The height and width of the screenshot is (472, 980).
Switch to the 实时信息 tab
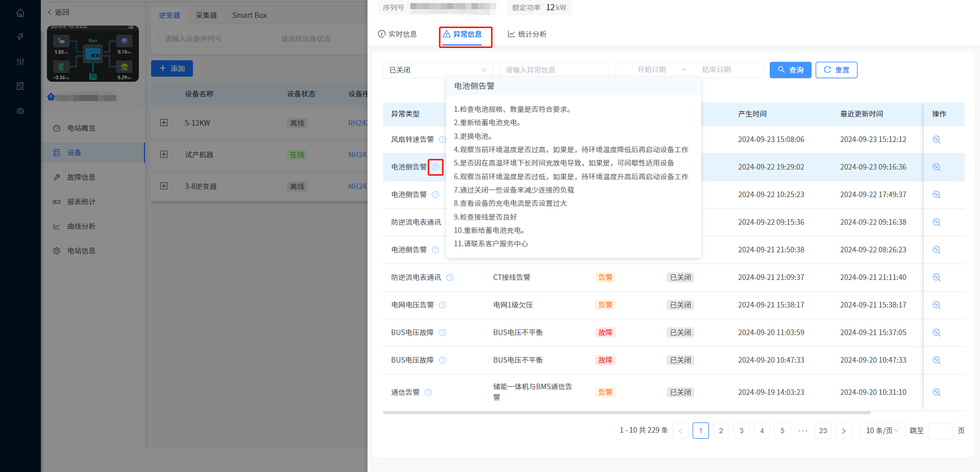[x=397, y=34]
